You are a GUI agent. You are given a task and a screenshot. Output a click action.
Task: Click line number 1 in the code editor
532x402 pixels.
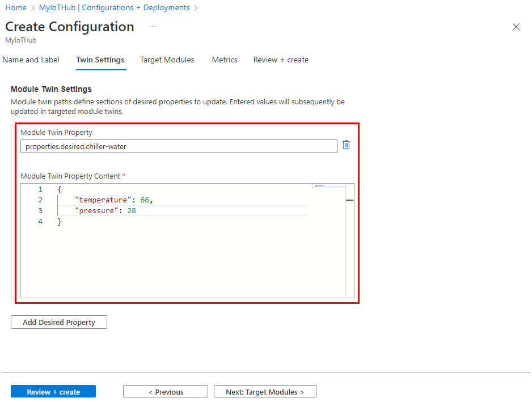click(40, 189)
